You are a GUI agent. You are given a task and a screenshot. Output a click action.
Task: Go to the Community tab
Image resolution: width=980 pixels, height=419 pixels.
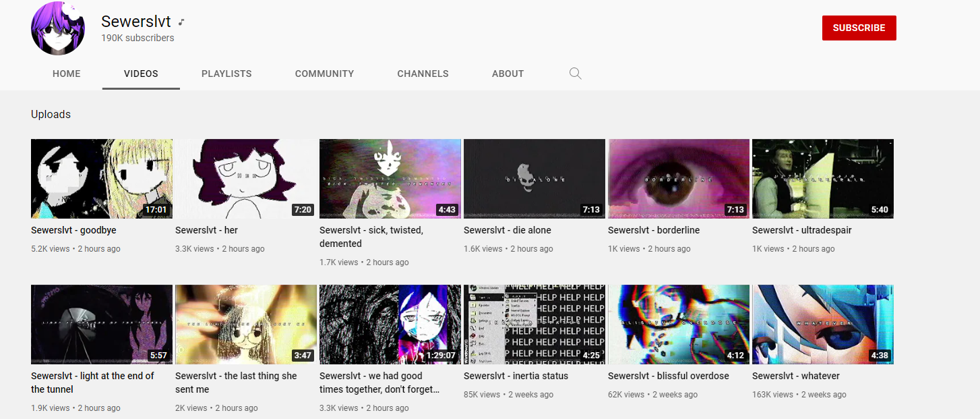324,74
